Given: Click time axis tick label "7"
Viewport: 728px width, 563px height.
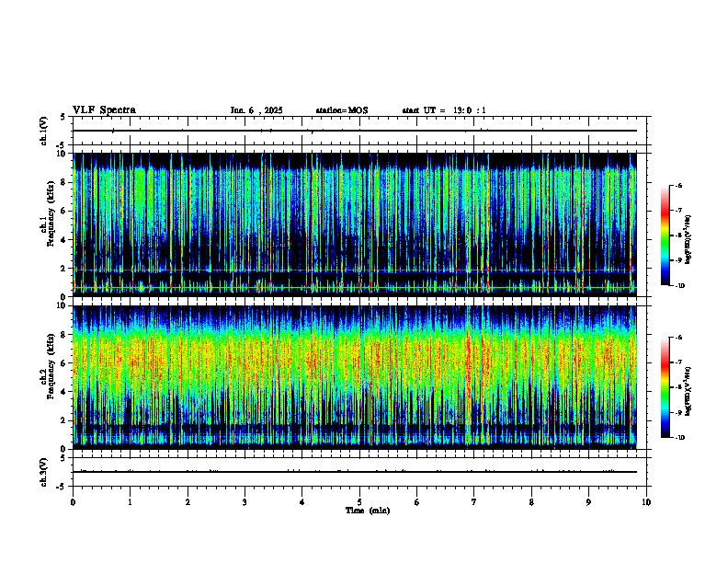Looking at the screenshot, I should coord(474,502).
